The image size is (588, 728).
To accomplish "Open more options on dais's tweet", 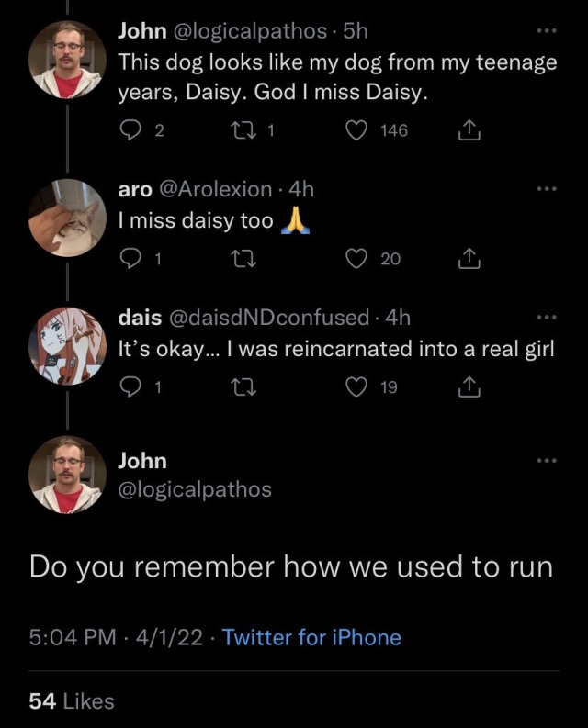I will pos(547,318).
